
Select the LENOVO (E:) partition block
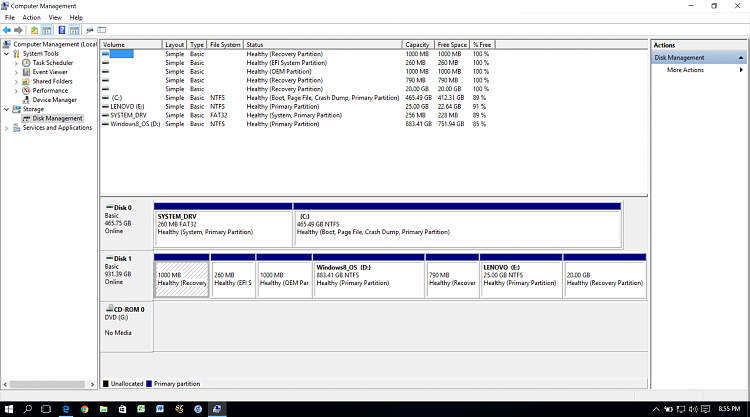point(520,276)
